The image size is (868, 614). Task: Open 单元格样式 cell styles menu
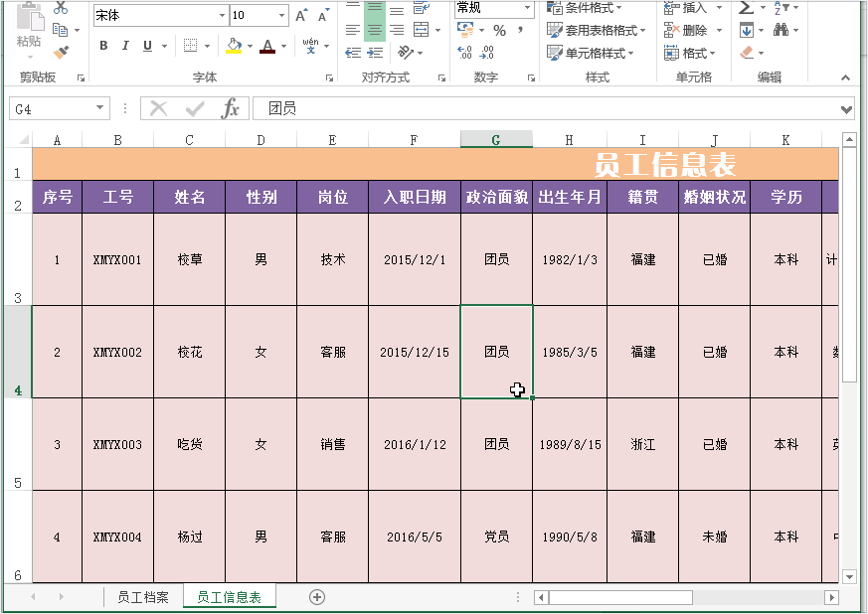[x=591, y=53]
